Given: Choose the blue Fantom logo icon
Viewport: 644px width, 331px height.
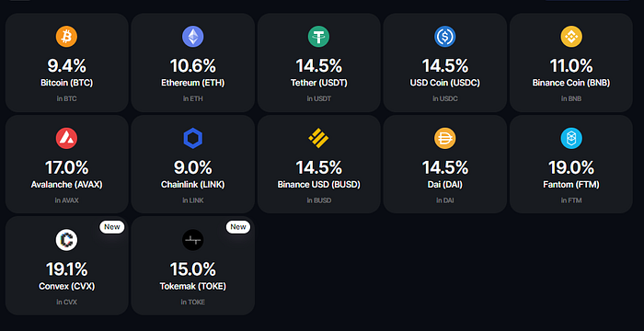Looking at the screenshot, I should (x=571, y=139).
